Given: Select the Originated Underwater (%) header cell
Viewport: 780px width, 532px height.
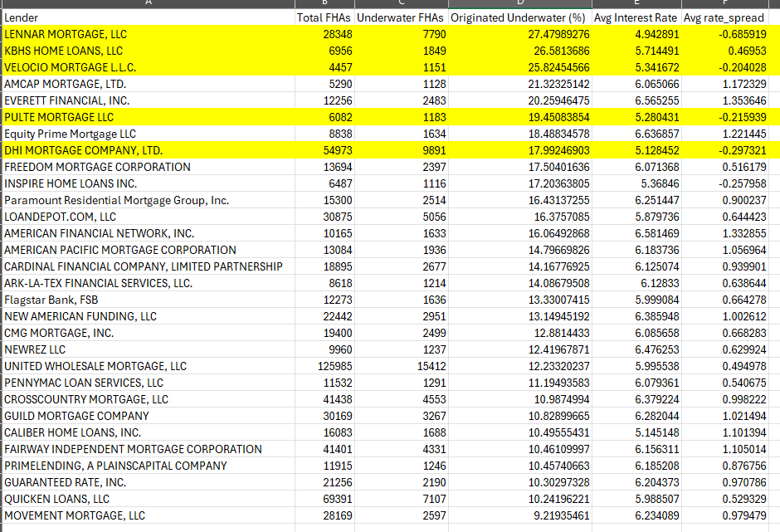Looking at the screenshot, I should (519, 17).
